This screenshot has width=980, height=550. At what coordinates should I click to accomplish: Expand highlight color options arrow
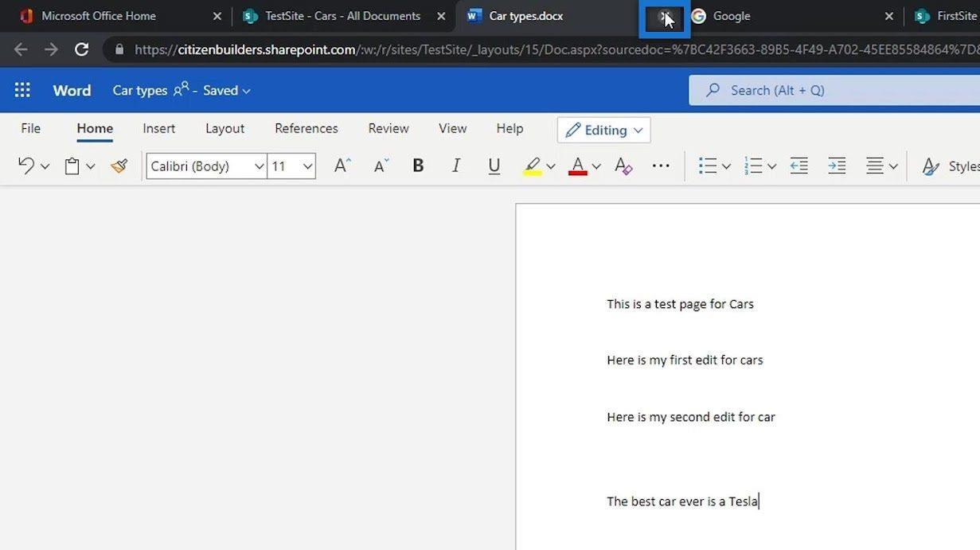pyautogui.click(x=550, y=166)
